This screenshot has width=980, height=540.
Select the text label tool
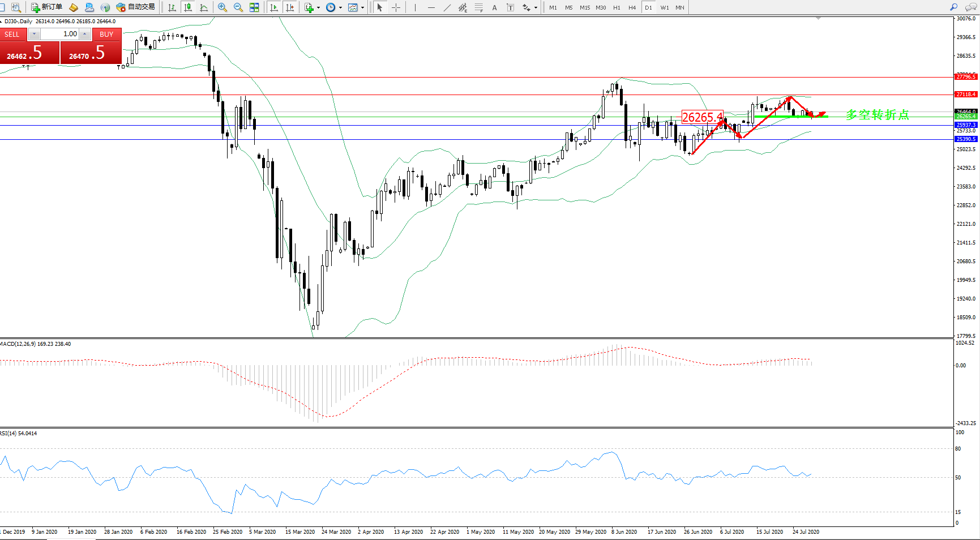pos(510,7)
